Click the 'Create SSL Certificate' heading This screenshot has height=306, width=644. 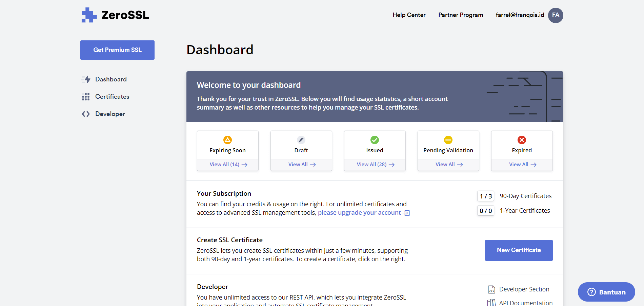(230, 240)
